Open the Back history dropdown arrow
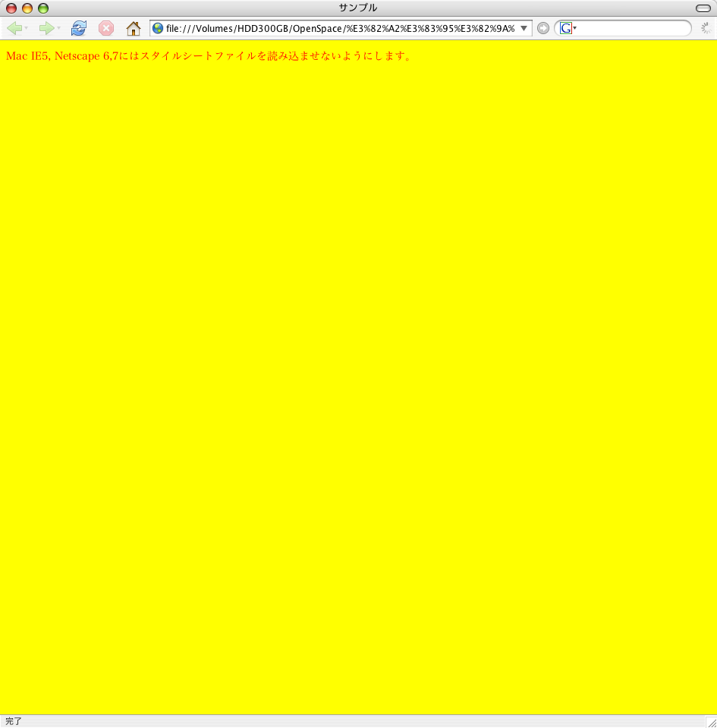The width and height of the screenshot is (717, 728). [x=27, y=29]
